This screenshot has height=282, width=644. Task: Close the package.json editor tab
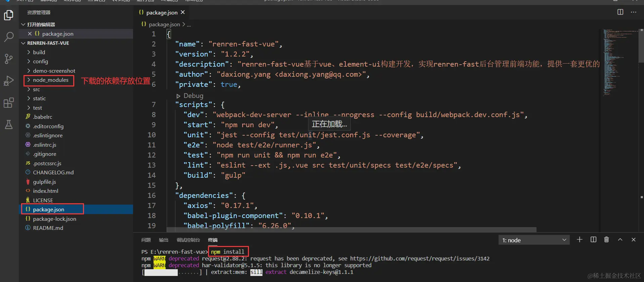tap(183, 12)
